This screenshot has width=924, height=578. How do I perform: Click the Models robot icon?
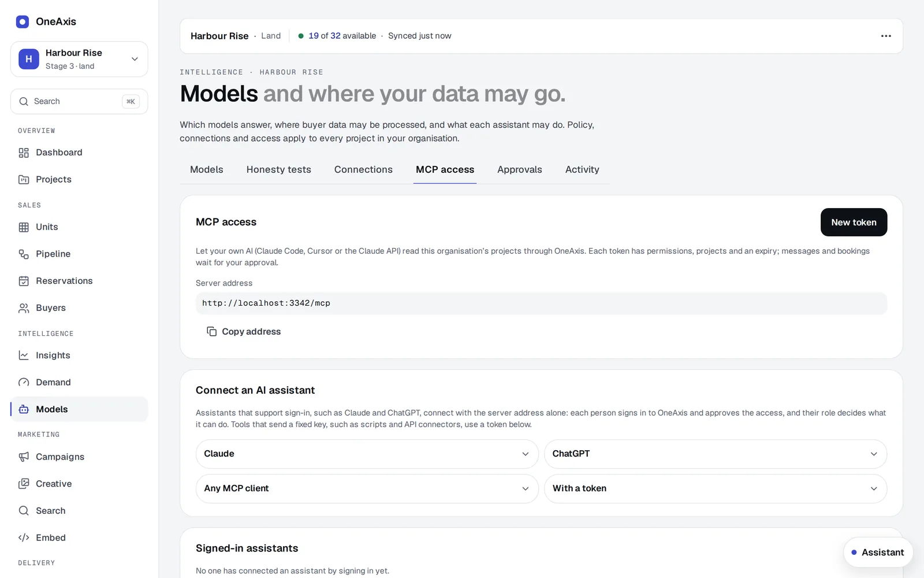[x=24, y=409]
